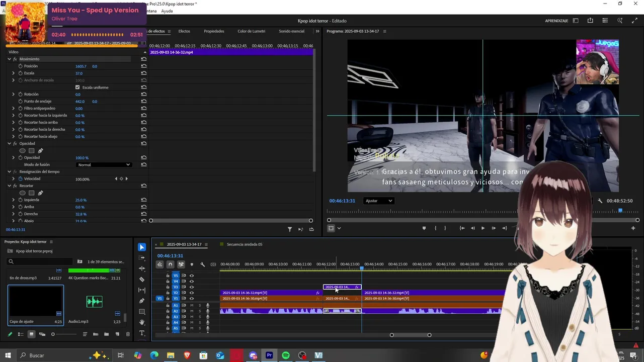Open panel overflow chevron after Sonido esencial
Image resolution: width=644 pixels, height=362 pixels.
pyautogui.click(x=317, y=31)
